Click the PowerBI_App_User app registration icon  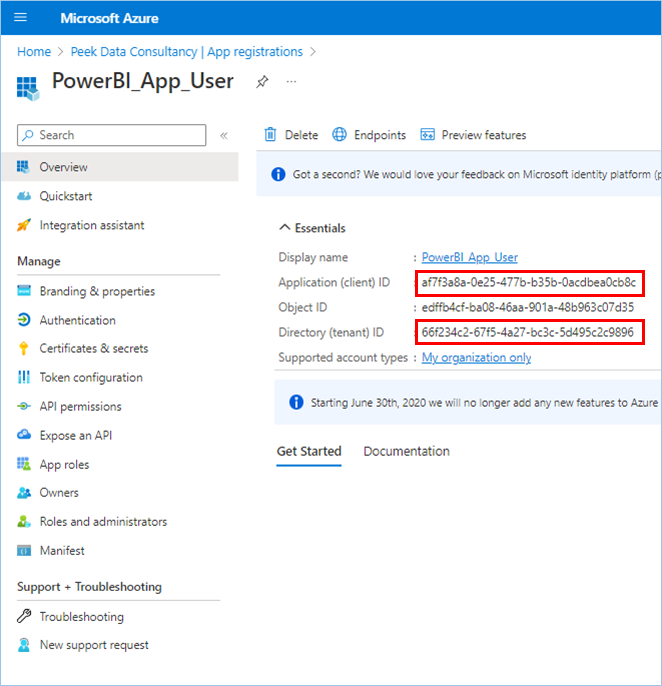pyautogui.click(x=28, y=88)
